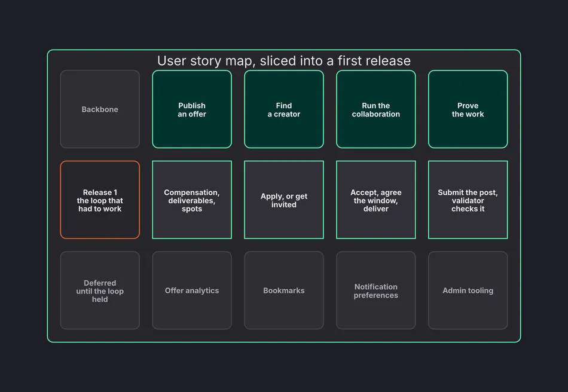Viewport: 568px width, 392px height.
Task: Click the "Notification preferences" card
Action: pos(376,290)
